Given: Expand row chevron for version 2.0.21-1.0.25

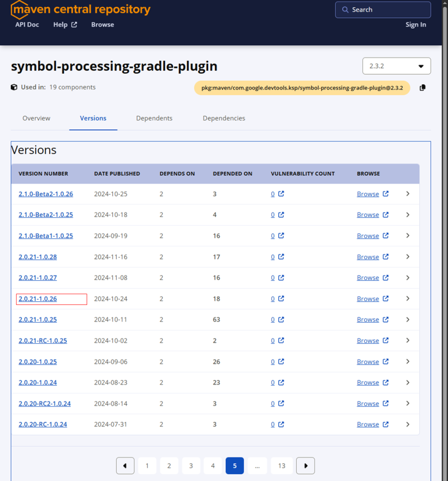Looking at the screenshot, I should point(408,320).
